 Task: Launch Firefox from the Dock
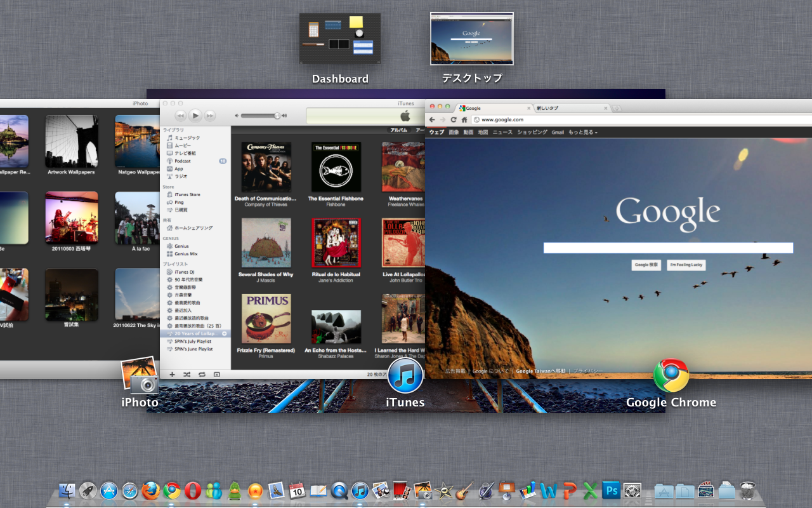tap(150, 490)
